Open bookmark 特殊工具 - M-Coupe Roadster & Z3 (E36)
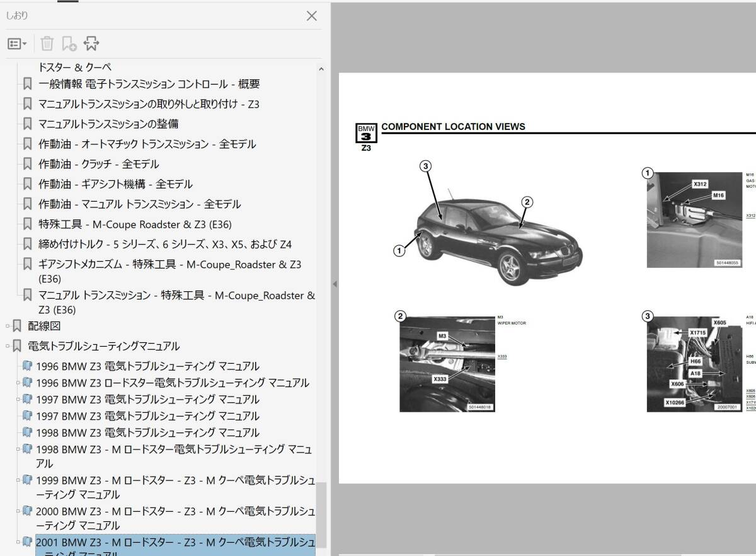 135,224
